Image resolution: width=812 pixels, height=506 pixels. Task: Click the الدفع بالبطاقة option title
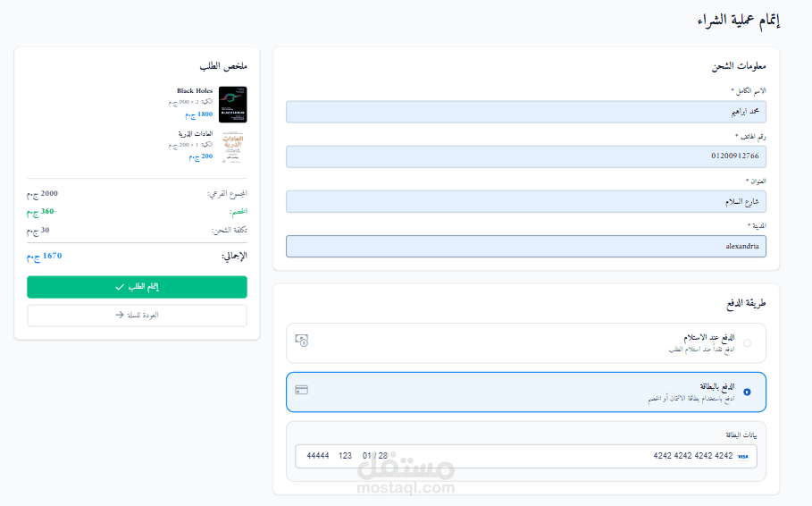(x=717, y=387)
